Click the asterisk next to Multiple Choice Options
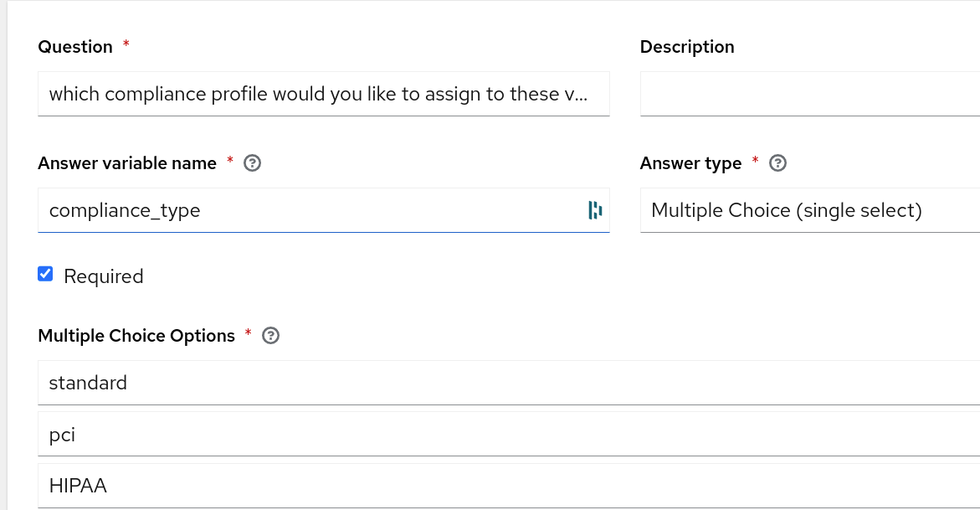Viewport: 980px width, 510px height. (x=249, y=332)
